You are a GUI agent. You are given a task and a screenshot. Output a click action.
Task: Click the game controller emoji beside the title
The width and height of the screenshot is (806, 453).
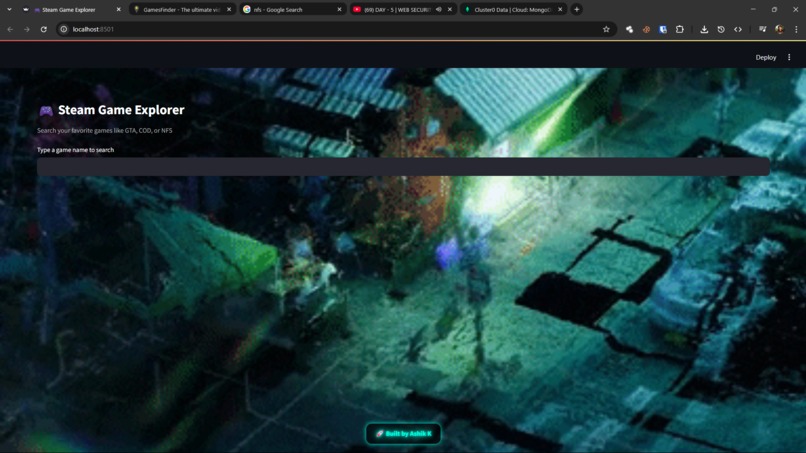coord(46,111)
